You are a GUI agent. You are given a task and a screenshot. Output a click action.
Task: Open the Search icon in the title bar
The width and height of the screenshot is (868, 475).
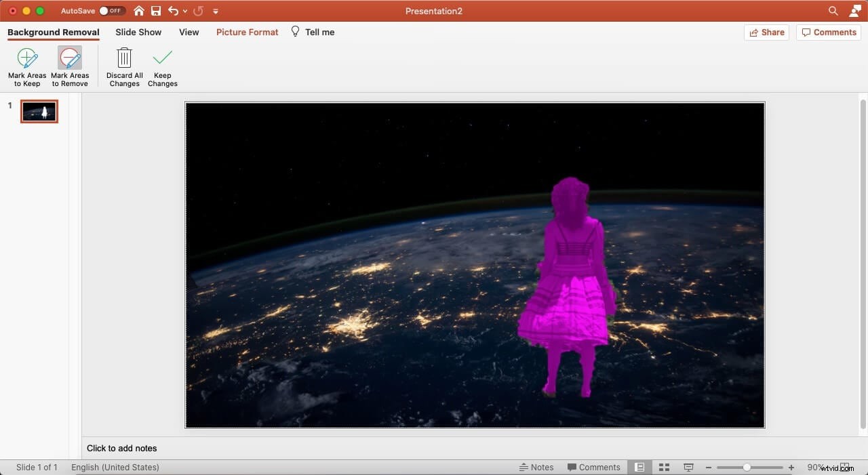point(833,11)
